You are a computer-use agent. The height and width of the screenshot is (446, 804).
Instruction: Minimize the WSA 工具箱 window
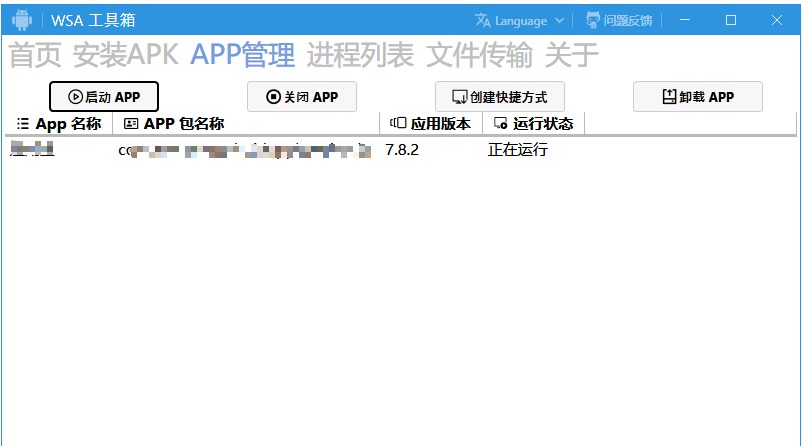(685, 20)
